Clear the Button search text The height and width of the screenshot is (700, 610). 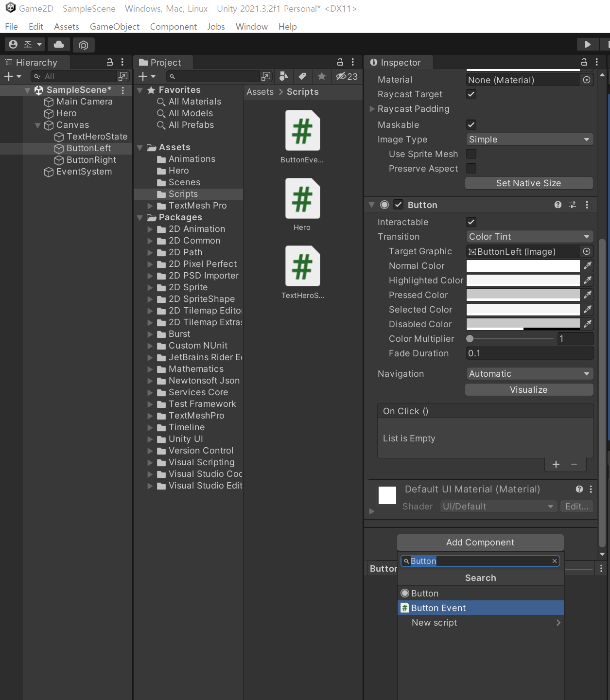[555, 561]
